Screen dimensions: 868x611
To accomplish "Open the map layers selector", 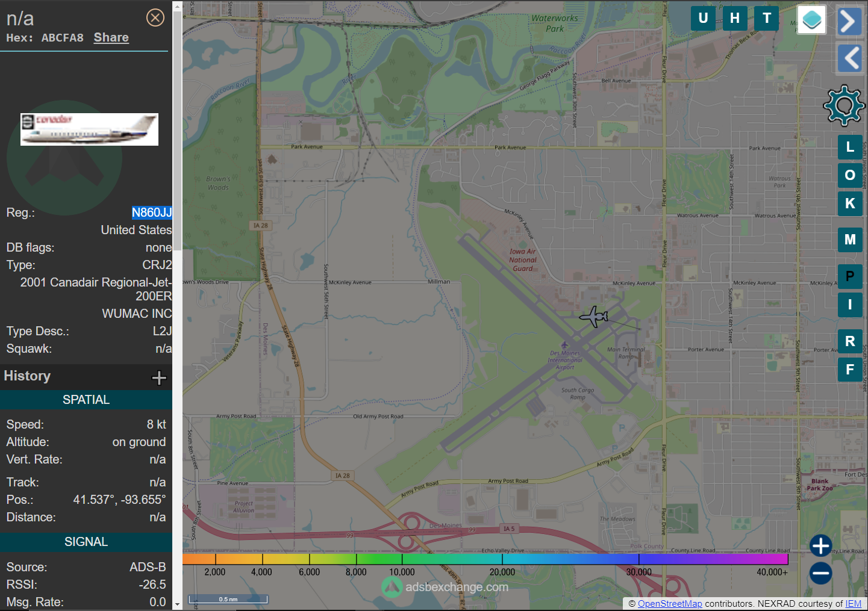I will coord(811,19).
